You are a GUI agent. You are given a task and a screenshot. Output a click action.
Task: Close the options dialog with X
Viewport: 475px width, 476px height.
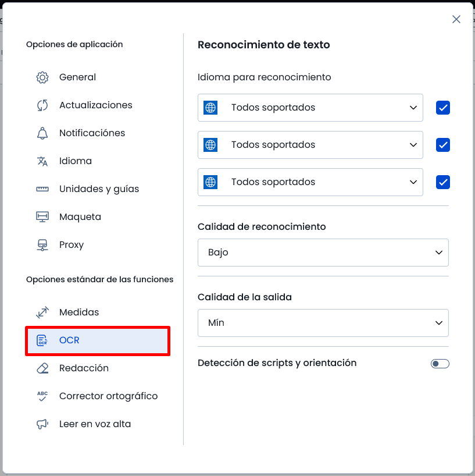[456, 19]
